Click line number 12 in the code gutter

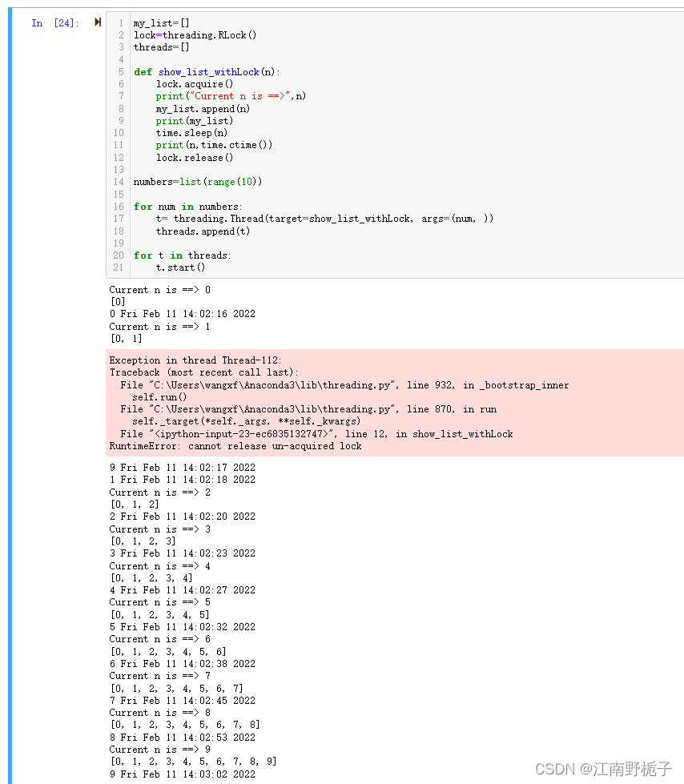coord(118,157)
